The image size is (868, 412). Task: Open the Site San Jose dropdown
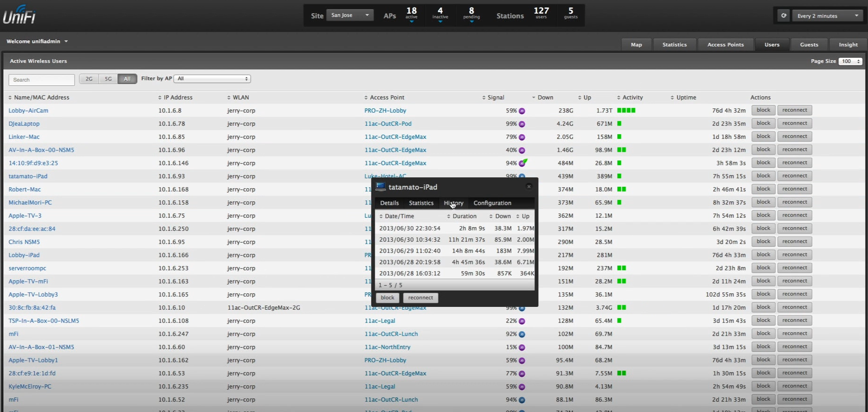[x=350, y=15]
